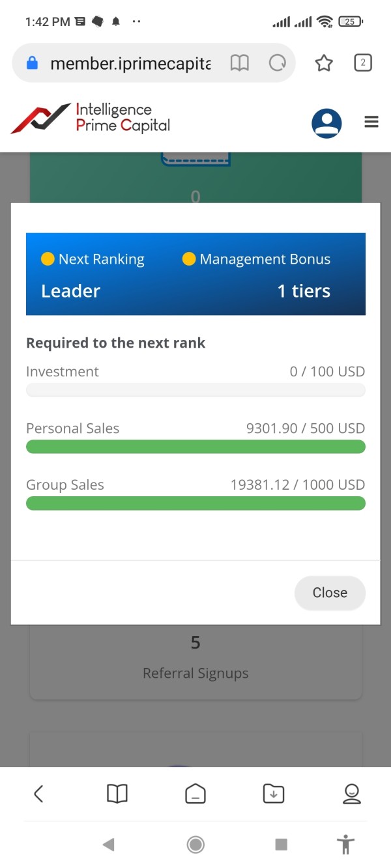Open the user profile avatar icon
Image resolution: width=391 pixels, height=868 pixels.
[x=326, y=122]
